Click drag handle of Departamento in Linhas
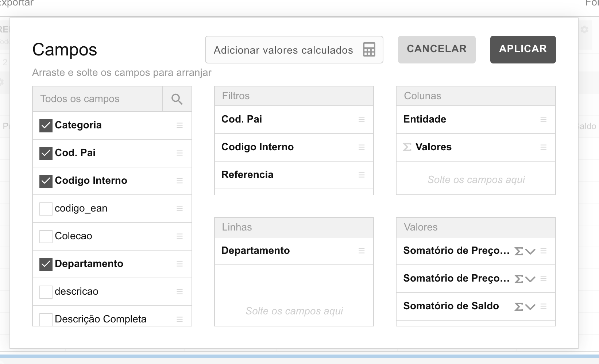Viewport: 599px width, 364px height. click(x=362, y=251)
